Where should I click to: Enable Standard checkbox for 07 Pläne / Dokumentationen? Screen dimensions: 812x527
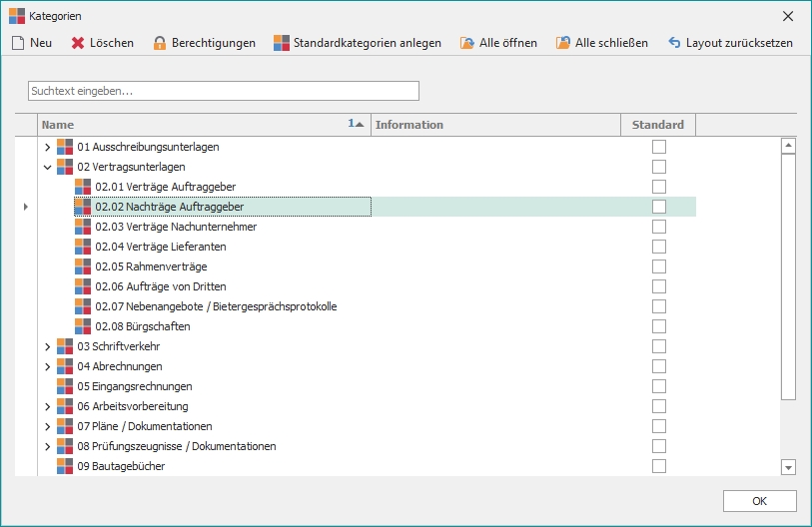tap(659, 426)
